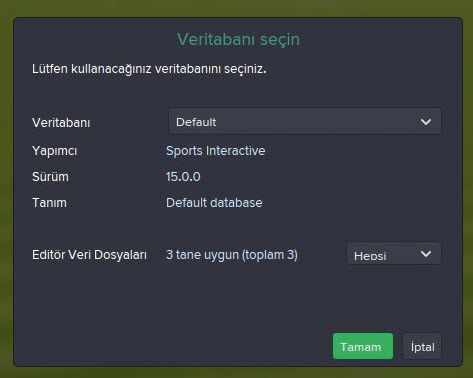Select '3 tane uygun (toplam 3)' text
Screen dimensions: 473x378
[x=232, y=255]
